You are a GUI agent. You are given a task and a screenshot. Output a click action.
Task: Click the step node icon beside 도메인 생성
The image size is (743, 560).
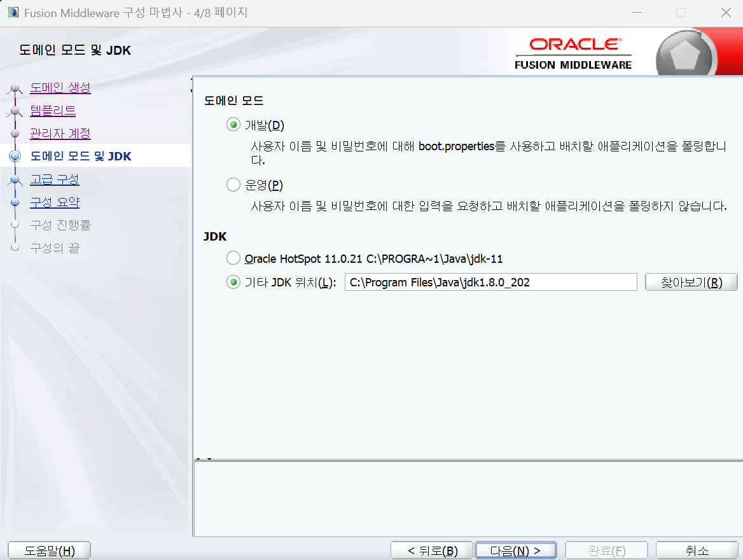tap(15, 88)
